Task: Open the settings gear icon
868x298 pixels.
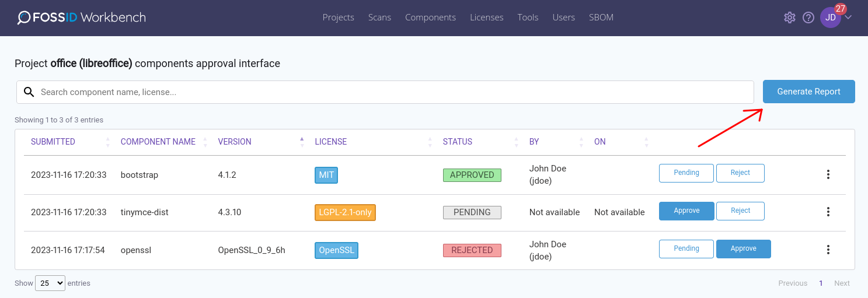Action: click(790, 17)
